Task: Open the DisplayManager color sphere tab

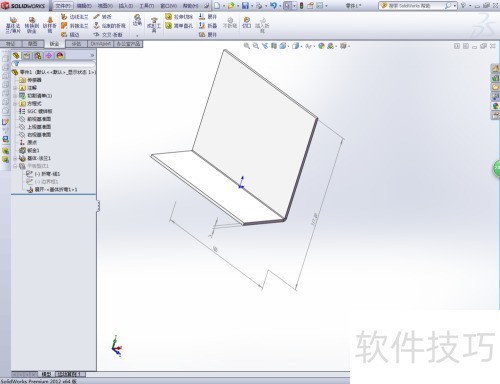Action: click(60, 56)
